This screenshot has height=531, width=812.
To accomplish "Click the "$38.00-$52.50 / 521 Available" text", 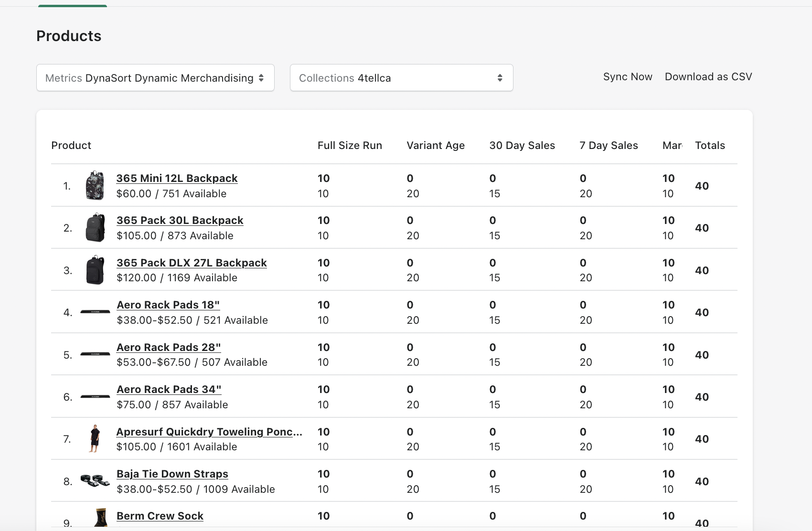I will [192, 320].
